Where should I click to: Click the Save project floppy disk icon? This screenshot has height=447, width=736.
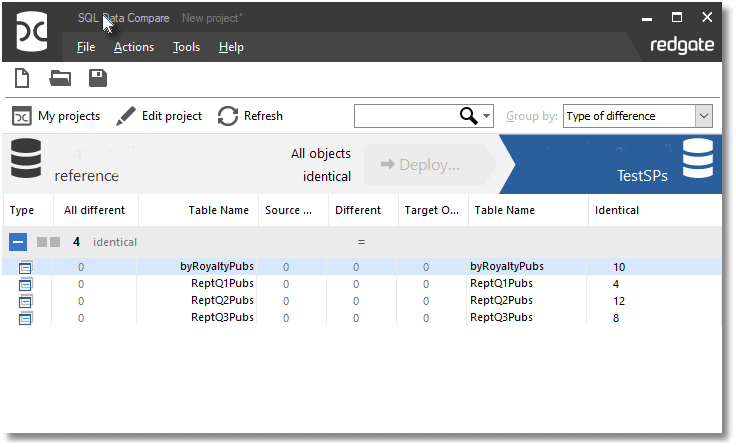coord(98,79)
